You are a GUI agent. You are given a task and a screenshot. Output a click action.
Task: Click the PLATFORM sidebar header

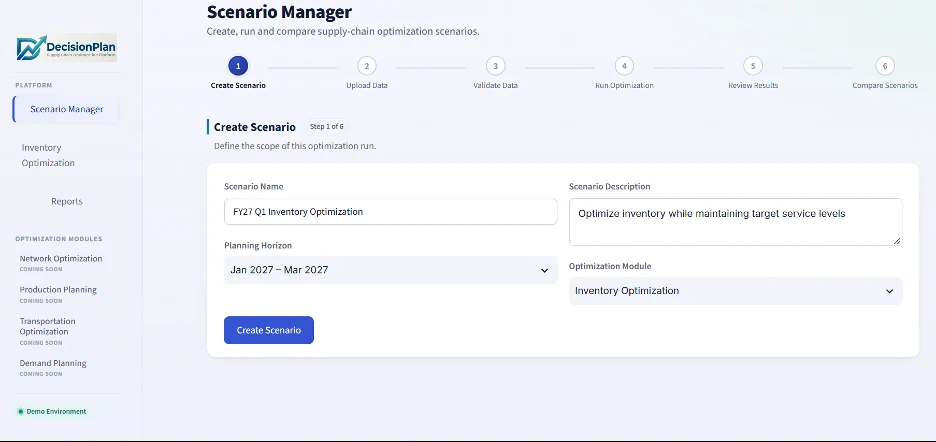(x=34, y=85)
